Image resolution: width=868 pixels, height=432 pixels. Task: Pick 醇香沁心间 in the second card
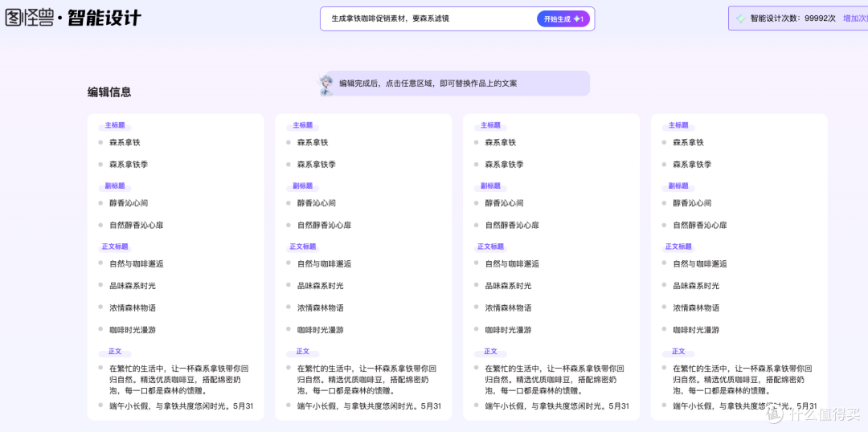(316, 203)
